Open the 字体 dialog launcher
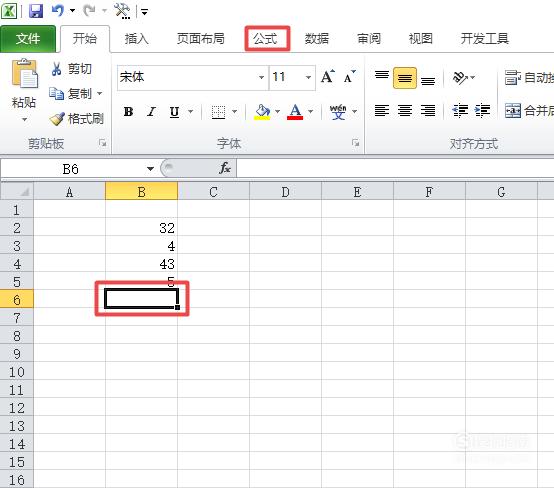The width and height of the screenshot is (554, 488). (355, 143)
